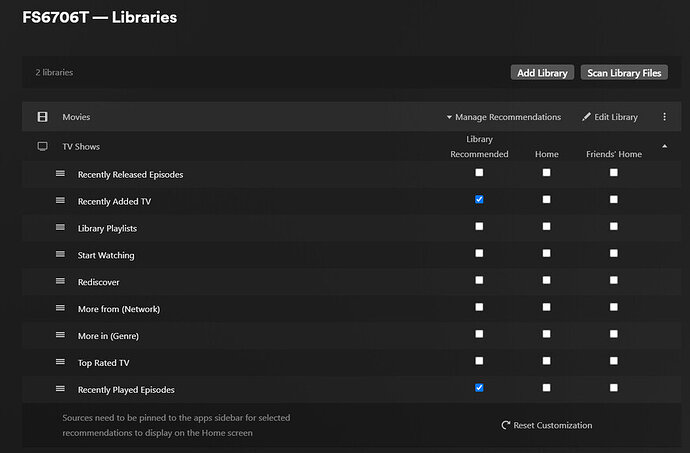Enable Home checkbox for Start Watching
690x453 pixels.
546,254
